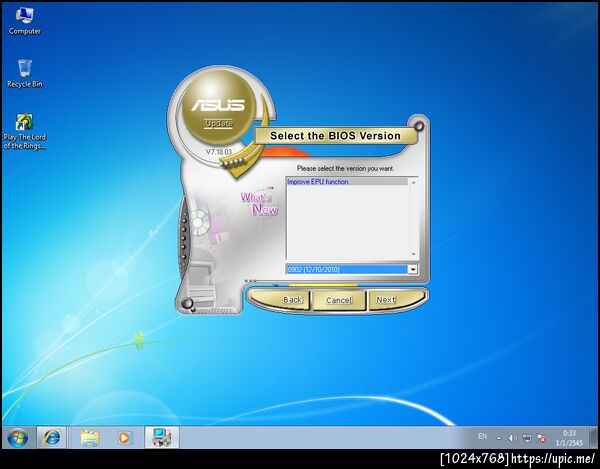The image size is (600, 469).
Task: Open Windows Explorer from the taskbar
Action: click(x=90, y=438)
